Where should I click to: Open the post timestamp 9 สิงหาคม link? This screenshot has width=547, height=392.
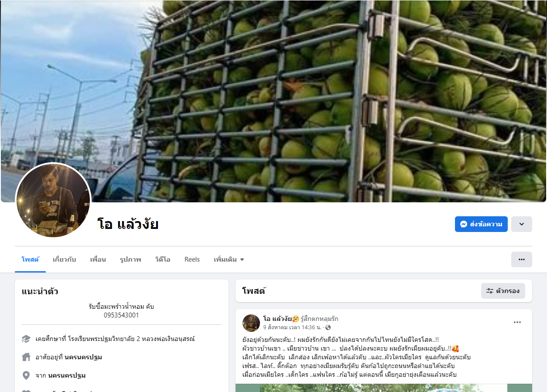pyautogui.click(x=291, y=327)
